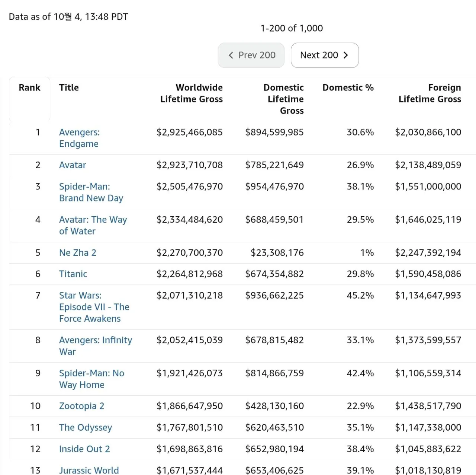This screenshot has height=475, width=476.
Task: Open Spider-Man: Brand New Day link
Action: tap(91, 192)
